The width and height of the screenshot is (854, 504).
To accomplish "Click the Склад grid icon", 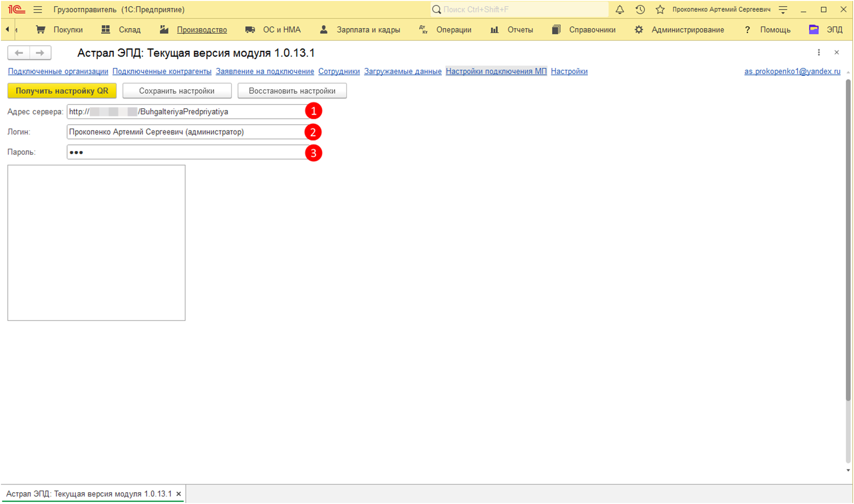I will (106, 29).
